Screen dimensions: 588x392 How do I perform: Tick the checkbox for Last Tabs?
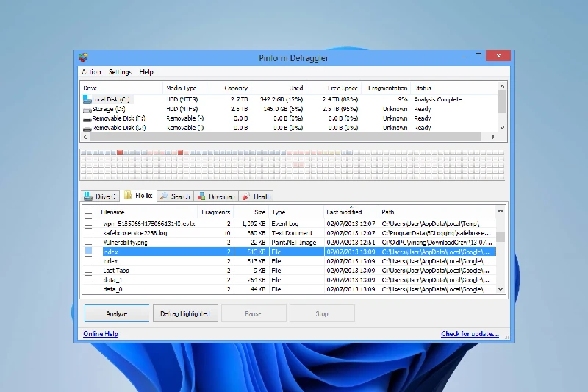pos(88,271)
